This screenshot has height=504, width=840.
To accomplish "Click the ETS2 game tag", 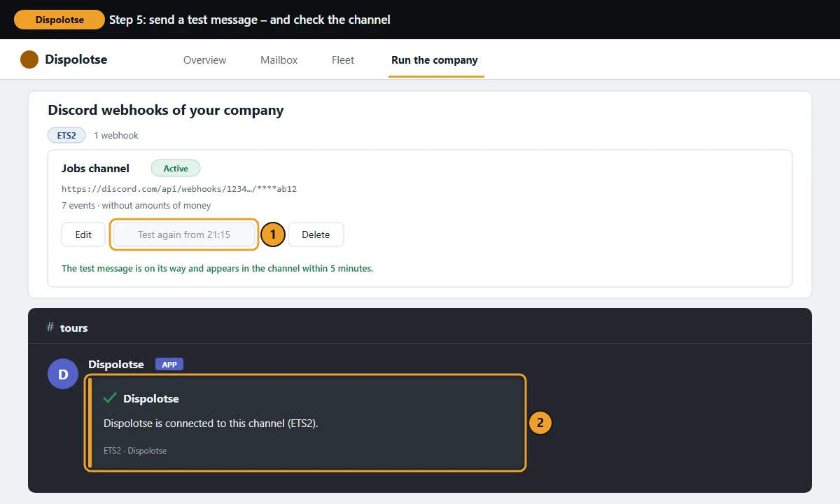I will 66,135.
